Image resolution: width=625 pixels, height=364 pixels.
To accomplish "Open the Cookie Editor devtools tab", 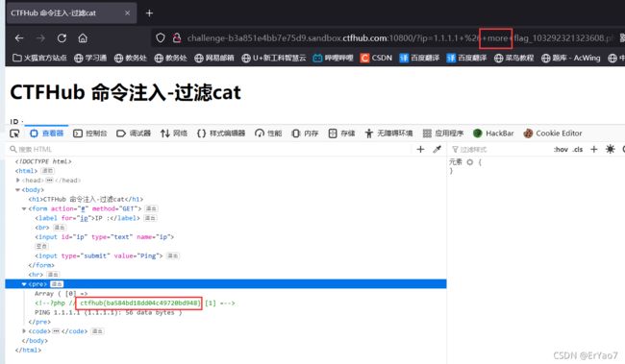I will [x=553, y=133].
